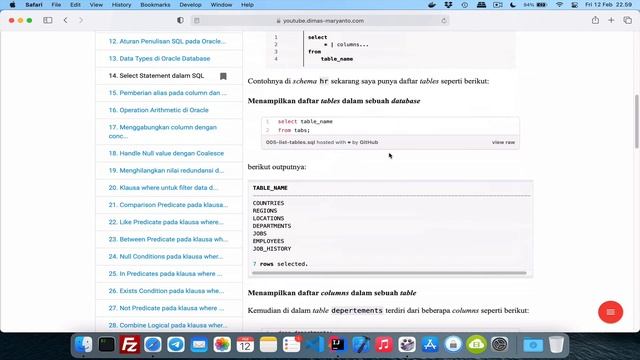The image size is (640, 360).
Task: Open lesson 24 Null Conditions
Action: (x=166, y=256)
